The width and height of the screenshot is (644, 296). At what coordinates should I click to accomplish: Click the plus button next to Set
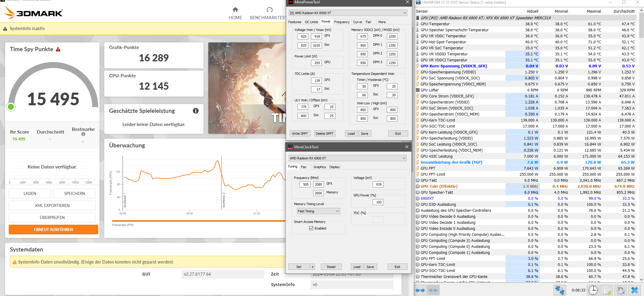pos(313,267)
